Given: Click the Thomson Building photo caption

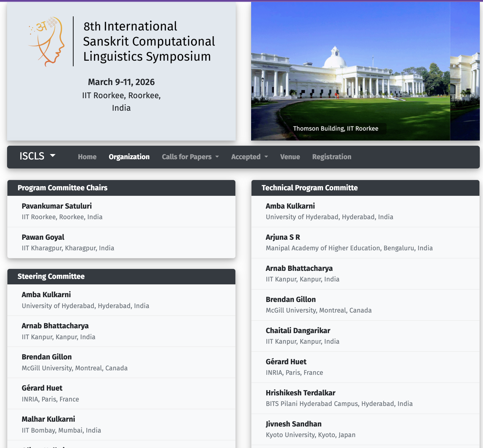Looking at the screenshot, I should pyautogui.click(x=336, y=128).
